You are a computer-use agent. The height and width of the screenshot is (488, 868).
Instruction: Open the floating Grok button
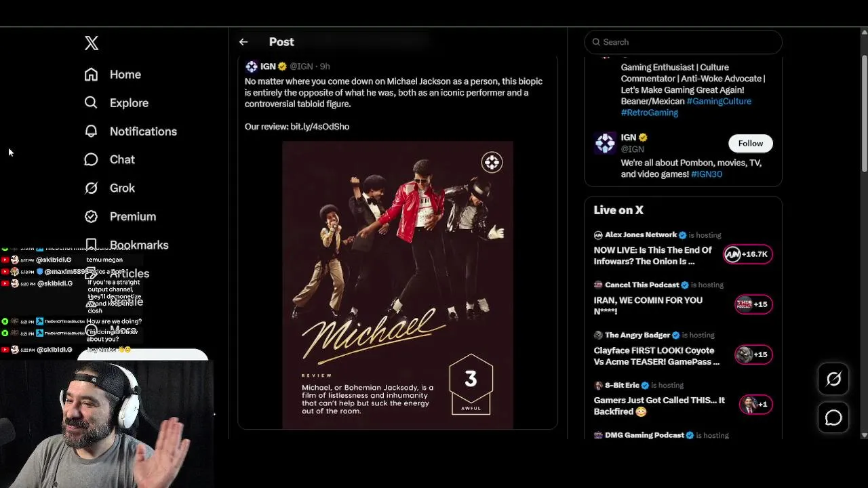point(833,380)
